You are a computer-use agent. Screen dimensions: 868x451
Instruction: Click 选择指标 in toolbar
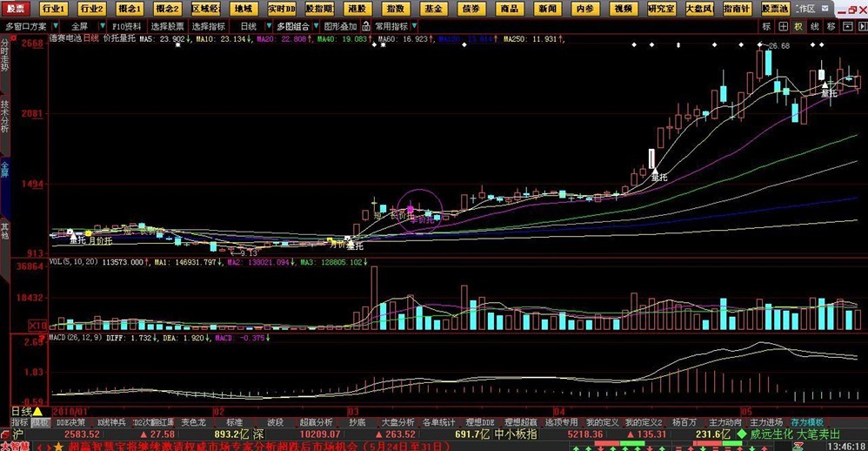209,26
